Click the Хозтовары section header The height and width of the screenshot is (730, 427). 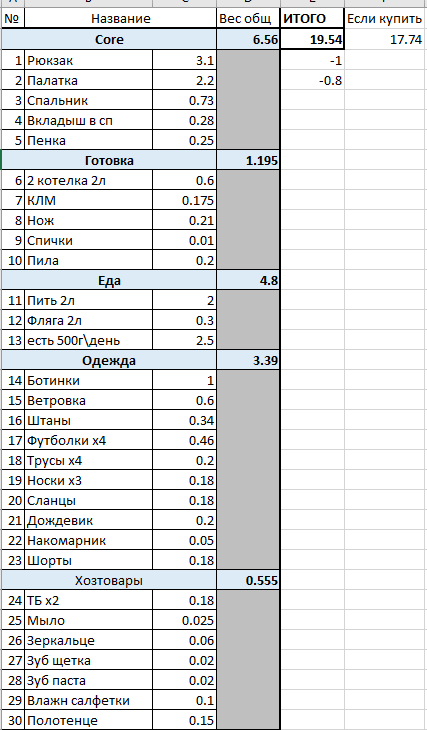109,581
